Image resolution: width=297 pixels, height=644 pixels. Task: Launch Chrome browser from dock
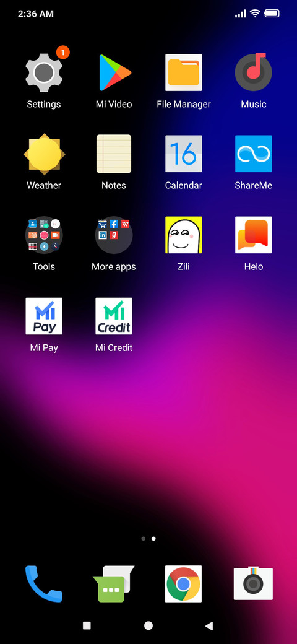pos(183,583)
